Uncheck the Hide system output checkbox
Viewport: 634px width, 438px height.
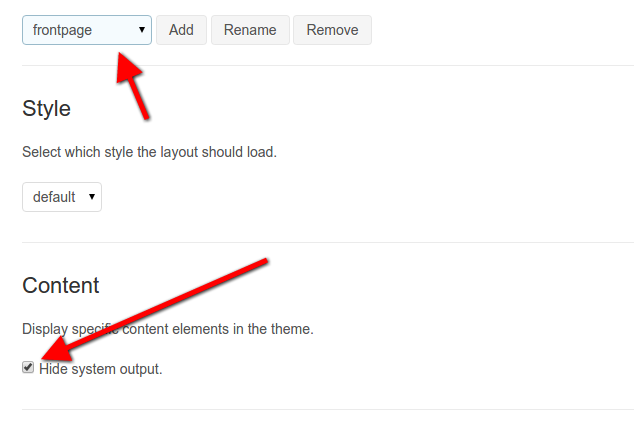28,368
